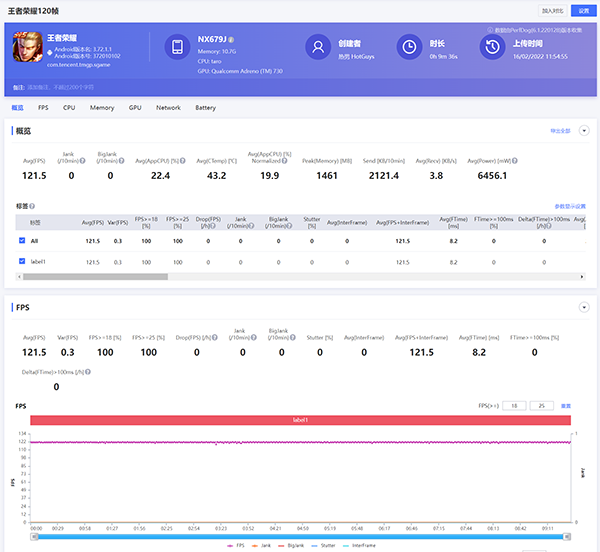This screenshot has width=600, height=552.
Task: Click the 加入对比 compare button
Action: pos(552,9)
